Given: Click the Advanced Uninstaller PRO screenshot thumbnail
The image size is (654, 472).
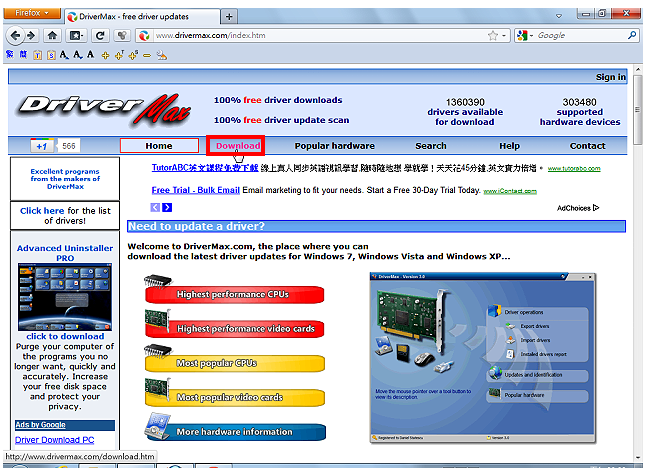Looking at the screenshot, I should click(x=65, y=297).
